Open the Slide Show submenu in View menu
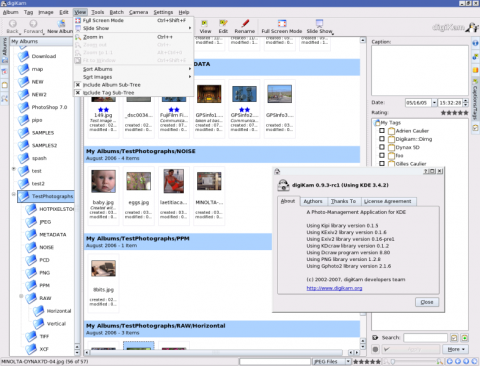Screen dimensions: 480x366 [134, 28]
